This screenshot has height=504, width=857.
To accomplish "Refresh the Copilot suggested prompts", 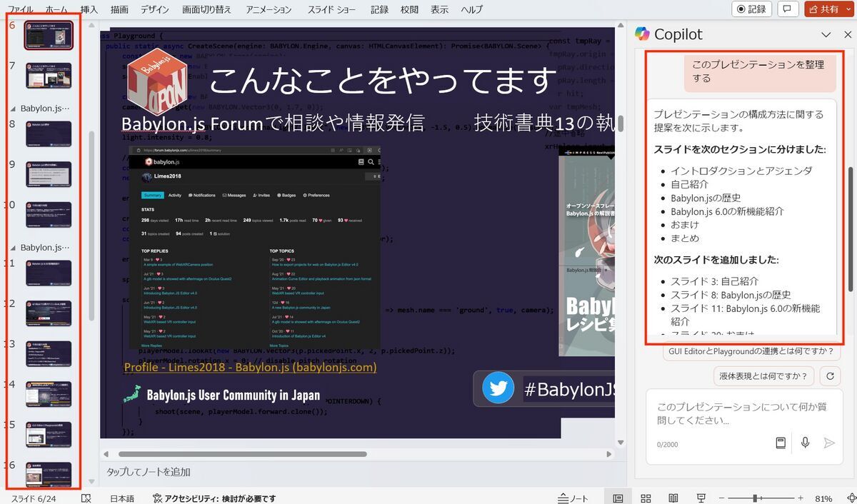I will 830,376.
